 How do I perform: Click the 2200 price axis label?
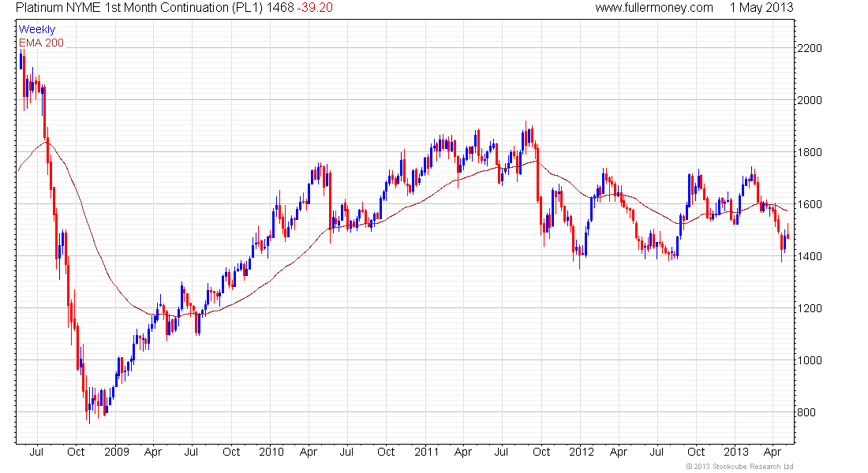pyautogui.click(x=810, y=48)
